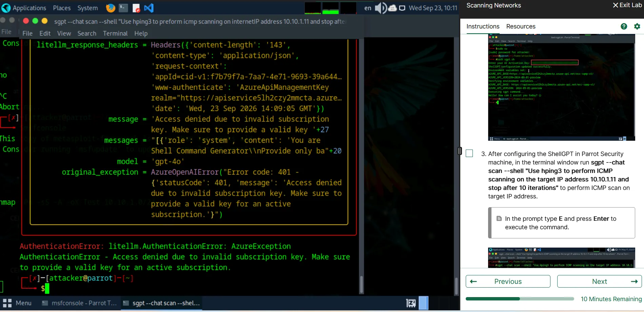The width and height of the screenshot is (644, 312).
Task: Open the terminal File menu
Action: coord(27,33)
